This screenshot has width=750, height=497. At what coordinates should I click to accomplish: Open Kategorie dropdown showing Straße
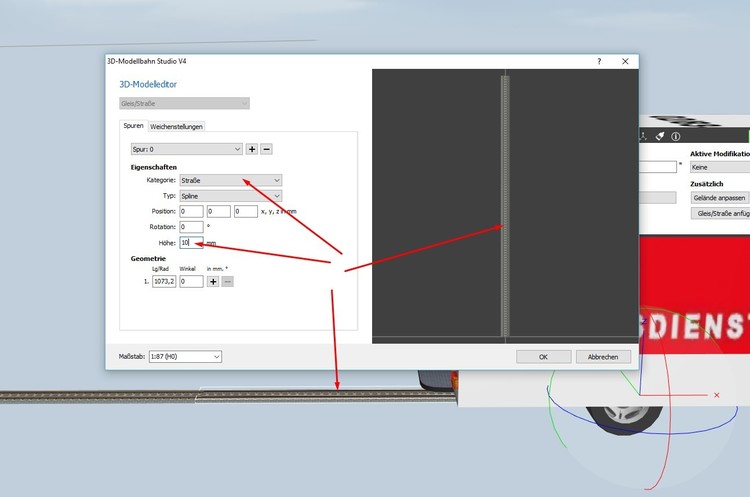[231, 180]
